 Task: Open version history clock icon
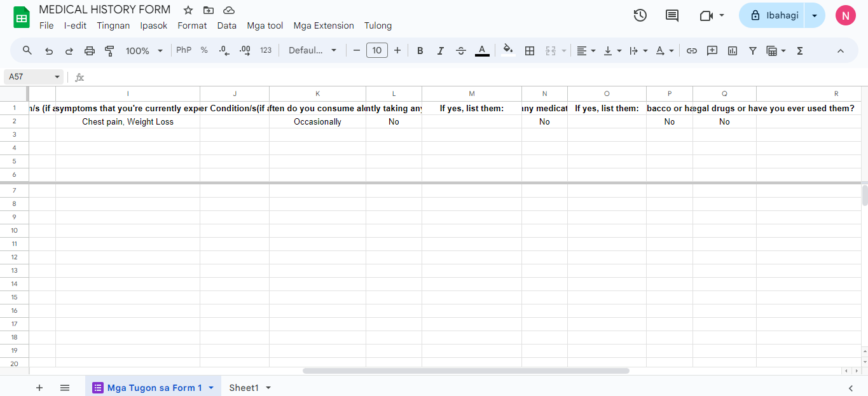640,15
